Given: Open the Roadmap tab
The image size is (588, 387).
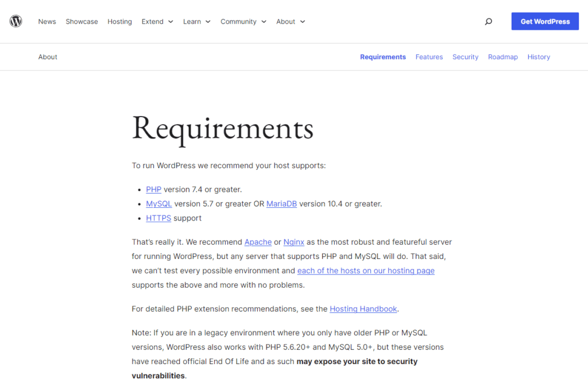Looking at the screenshot, I should (502, 57).
